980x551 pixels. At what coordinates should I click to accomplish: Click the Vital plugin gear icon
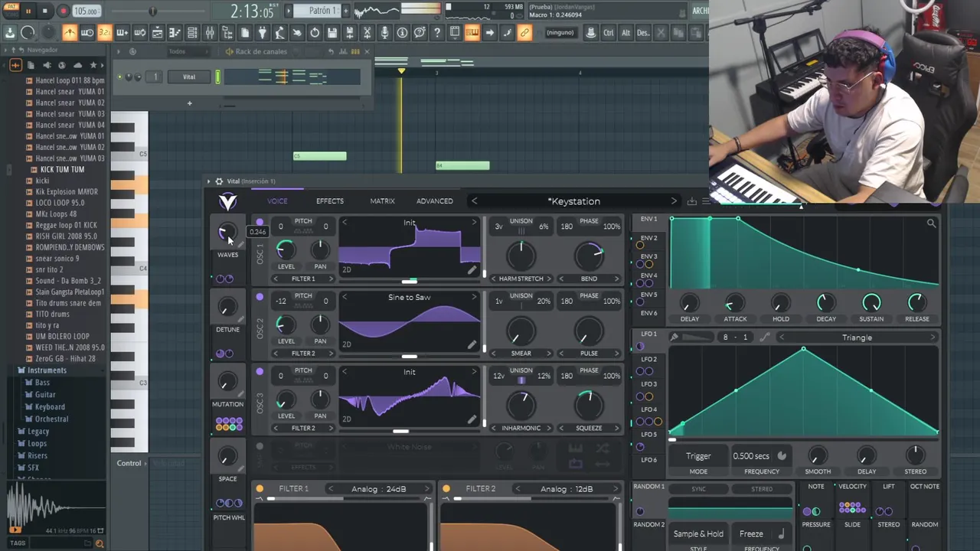[x=219, y=181]
